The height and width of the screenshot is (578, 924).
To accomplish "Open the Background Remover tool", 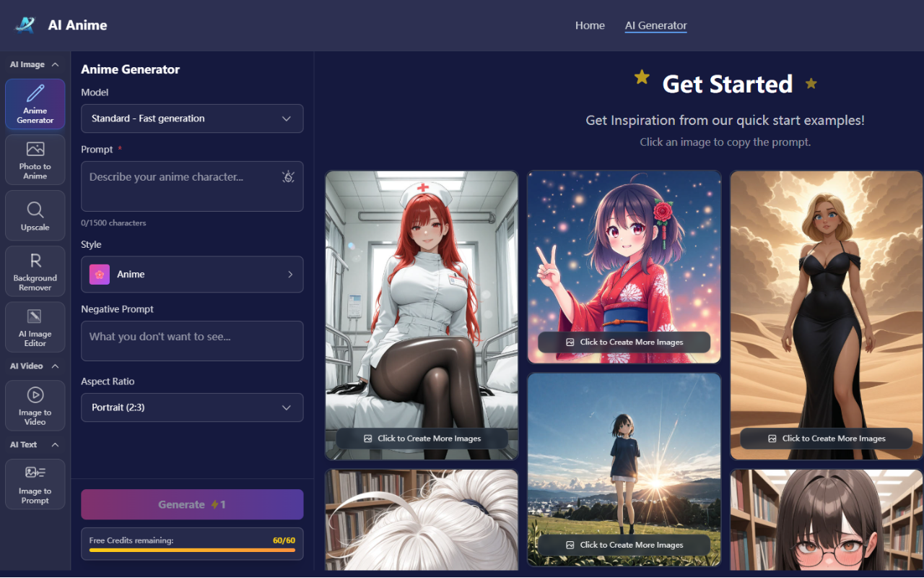I will 35,271.
